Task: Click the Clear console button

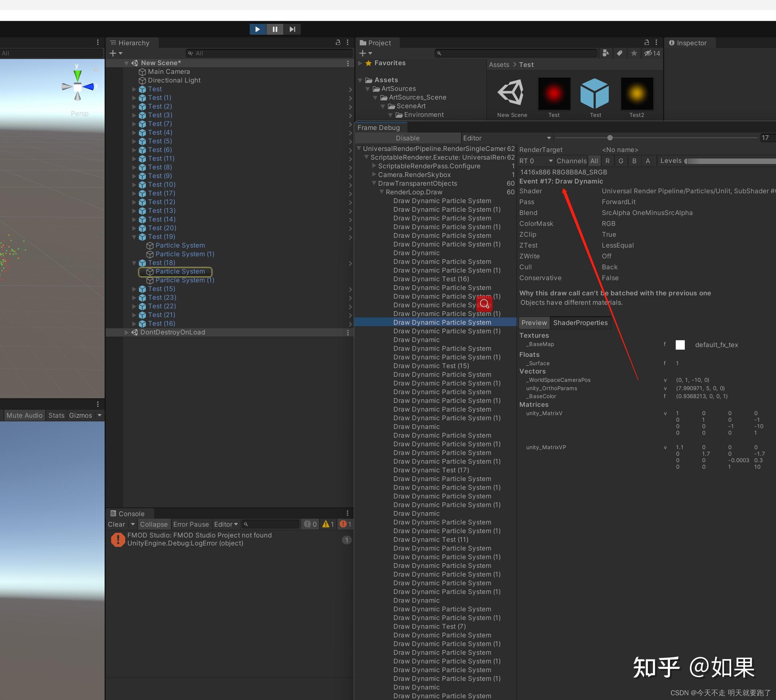Action: click(117, 524)
